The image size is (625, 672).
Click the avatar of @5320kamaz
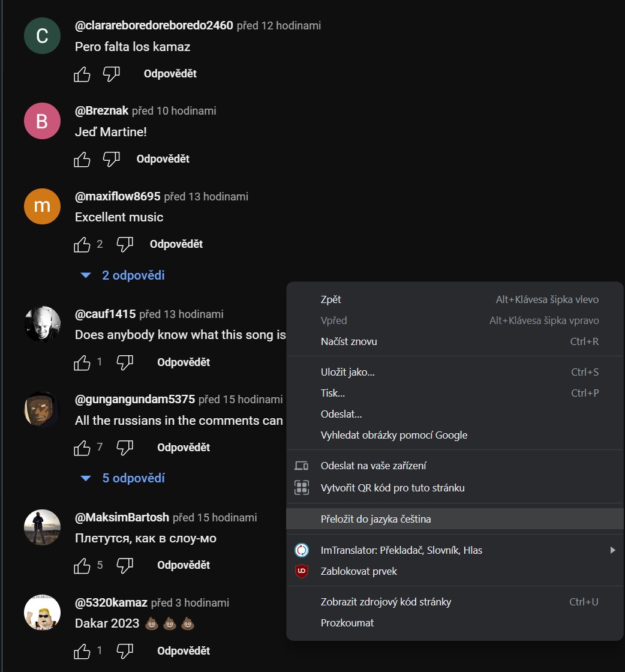[42, 613]
